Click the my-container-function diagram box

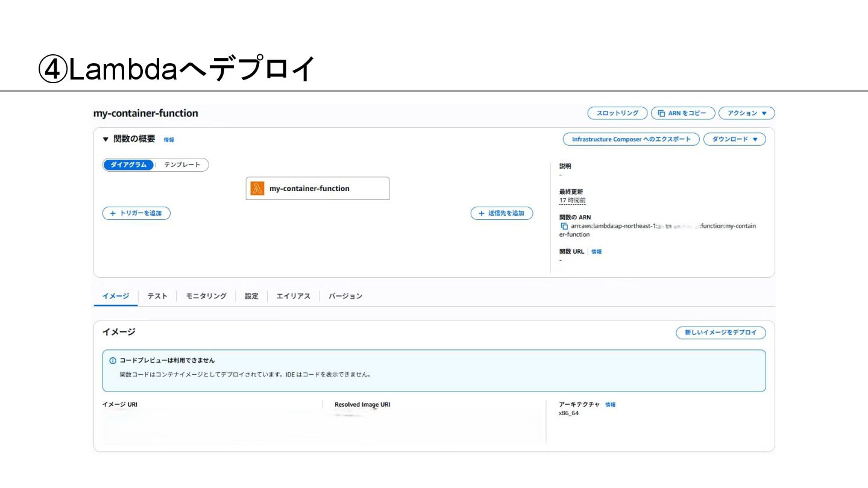pyautogui.click(x=318, y=189)
